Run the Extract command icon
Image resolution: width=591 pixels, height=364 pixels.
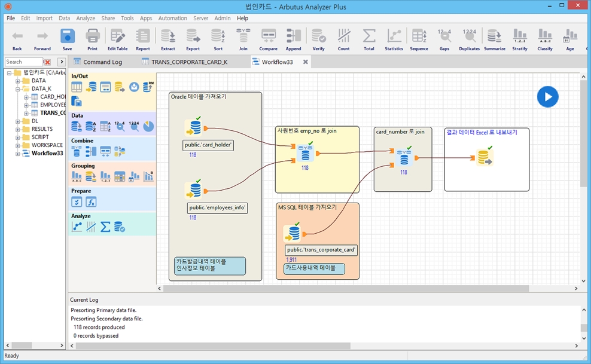(167, 36)
